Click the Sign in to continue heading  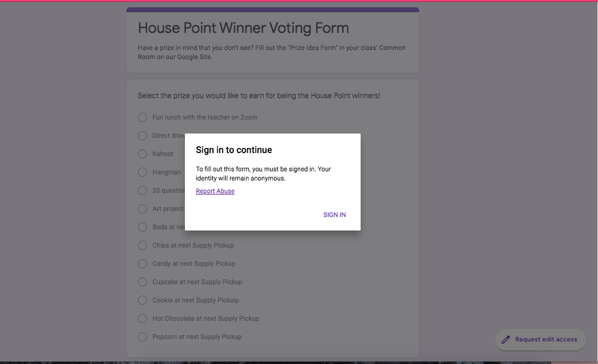(234, 150)
